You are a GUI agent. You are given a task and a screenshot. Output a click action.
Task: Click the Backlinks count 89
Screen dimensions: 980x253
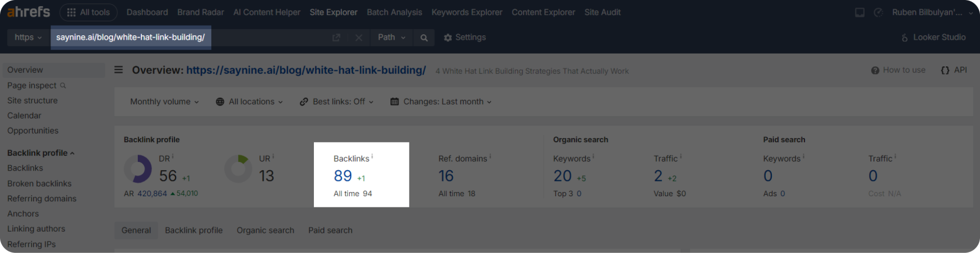pyautogui.click(x=343, y=176)
